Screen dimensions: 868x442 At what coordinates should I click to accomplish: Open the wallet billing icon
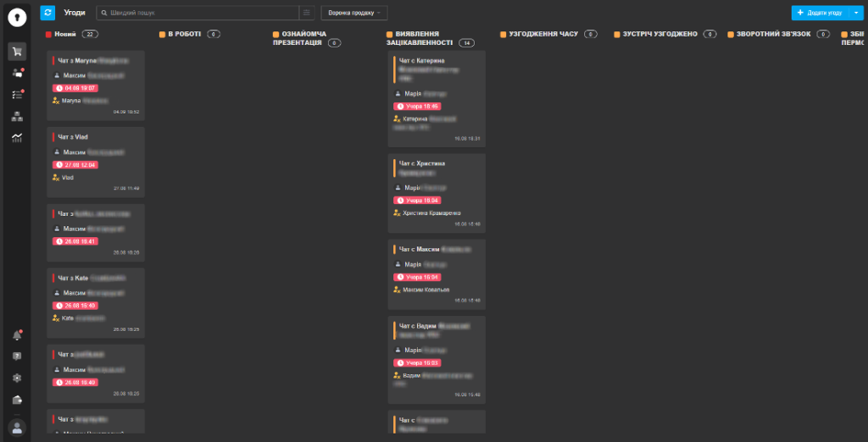click(17, 399)
